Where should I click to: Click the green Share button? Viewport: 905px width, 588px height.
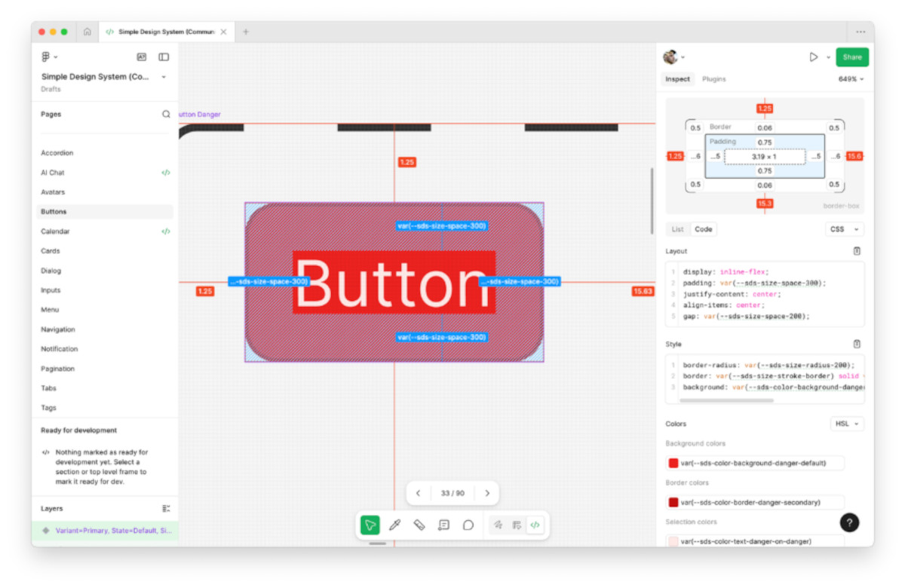852,57
